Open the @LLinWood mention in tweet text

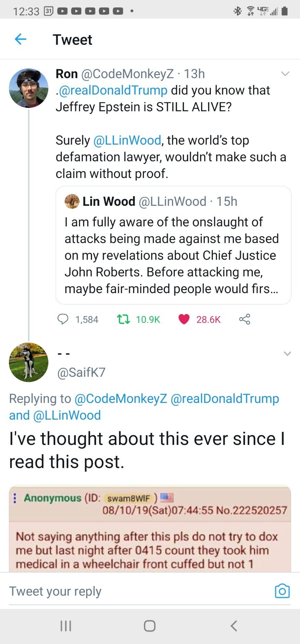127,140
